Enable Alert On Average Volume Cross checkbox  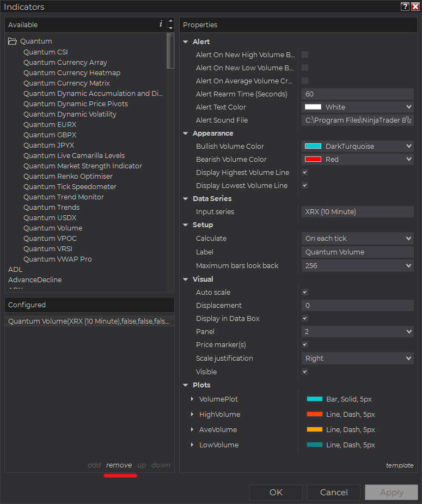tap(305, 81)
